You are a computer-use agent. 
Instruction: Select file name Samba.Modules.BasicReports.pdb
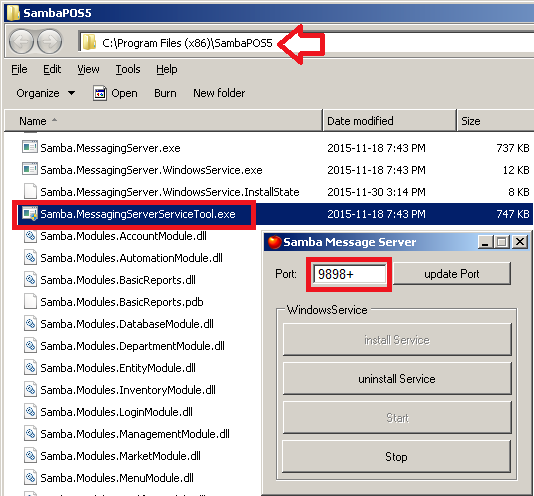122,302
